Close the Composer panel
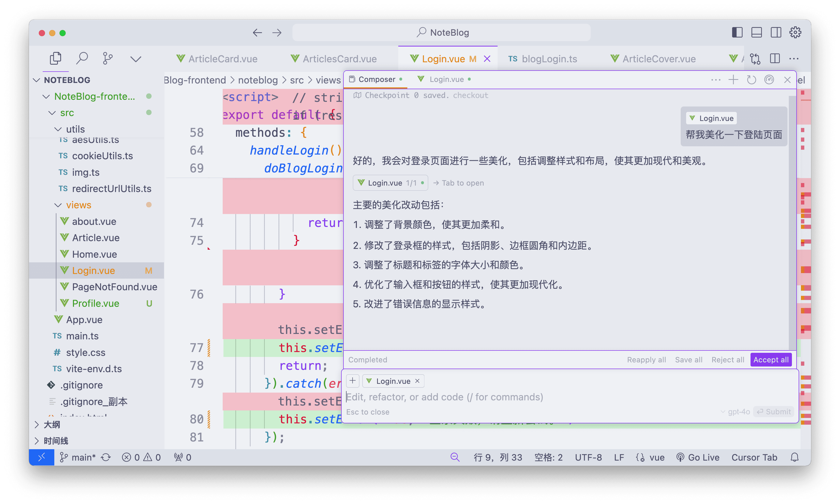Screen dimensions: 840x504 click(x=787, y=80)
